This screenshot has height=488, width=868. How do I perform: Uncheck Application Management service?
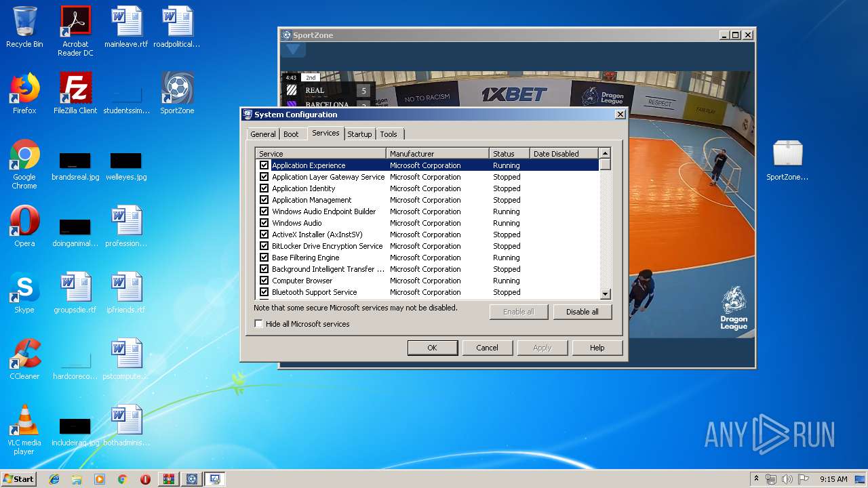tap(264, 200)
